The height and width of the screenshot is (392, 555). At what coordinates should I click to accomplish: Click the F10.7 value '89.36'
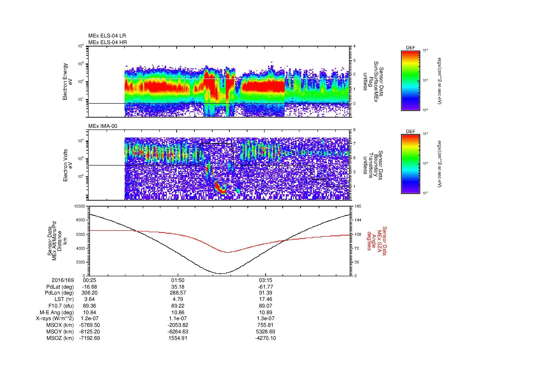(x=90, y=306)
